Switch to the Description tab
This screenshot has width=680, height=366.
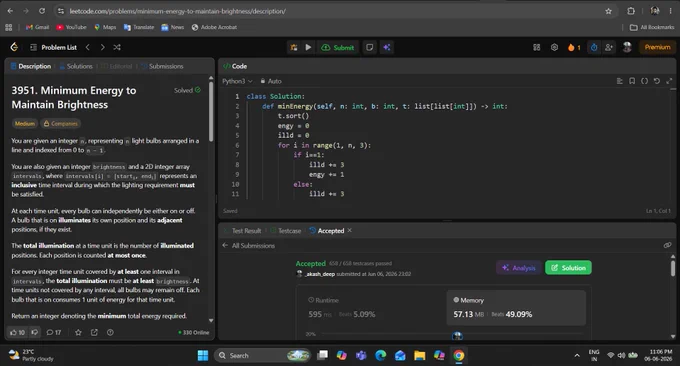pos(31,66)
